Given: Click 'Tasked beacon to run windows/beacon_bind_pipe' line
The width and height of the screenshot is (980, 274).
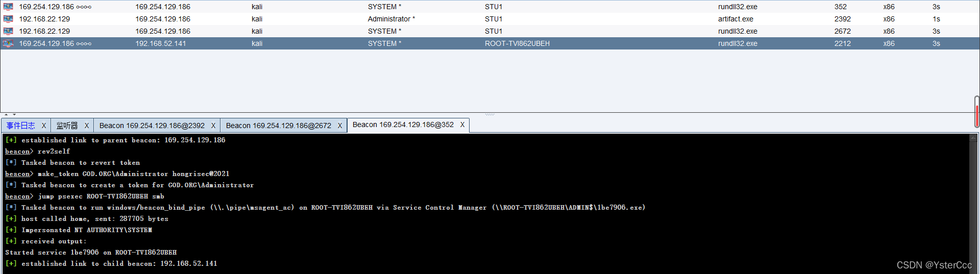Looking at the screenshot, I should [325, 208].
